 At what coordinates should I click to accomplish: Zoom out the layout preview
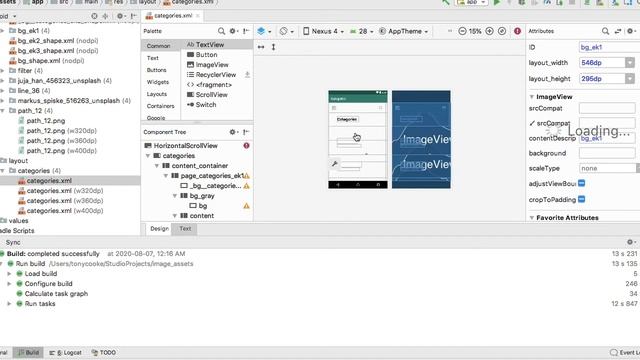coord(462,31)
